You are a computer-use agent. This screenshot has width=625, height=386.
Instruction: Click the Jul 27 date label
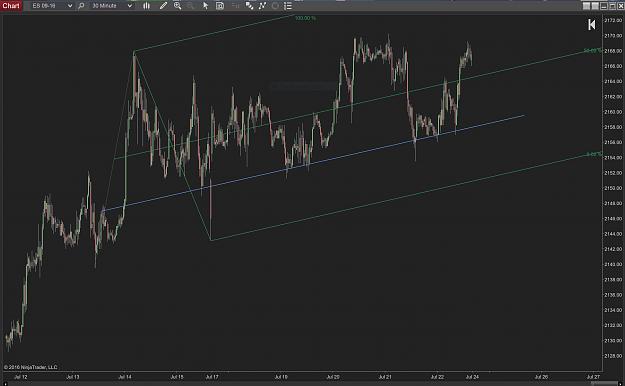pyautogui.click(x=593, y=376)
